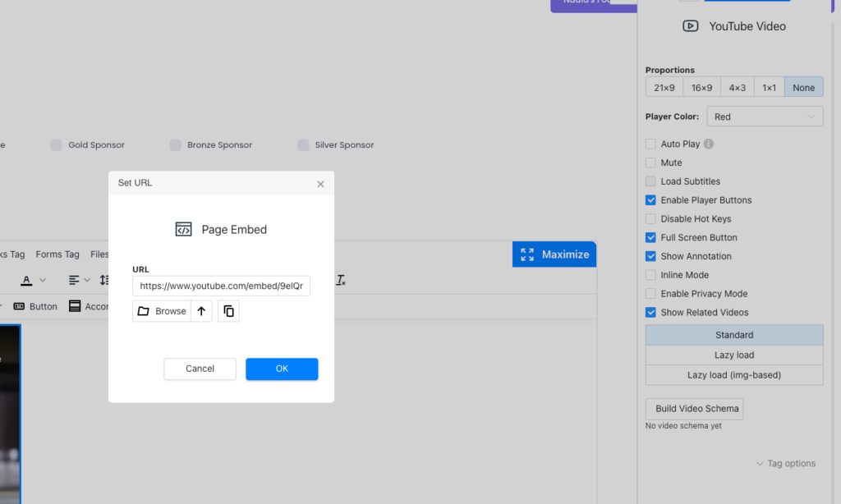Click the copy URL icon
The height and width of the screenshot is (504, 841).
[x=228, y=311]
